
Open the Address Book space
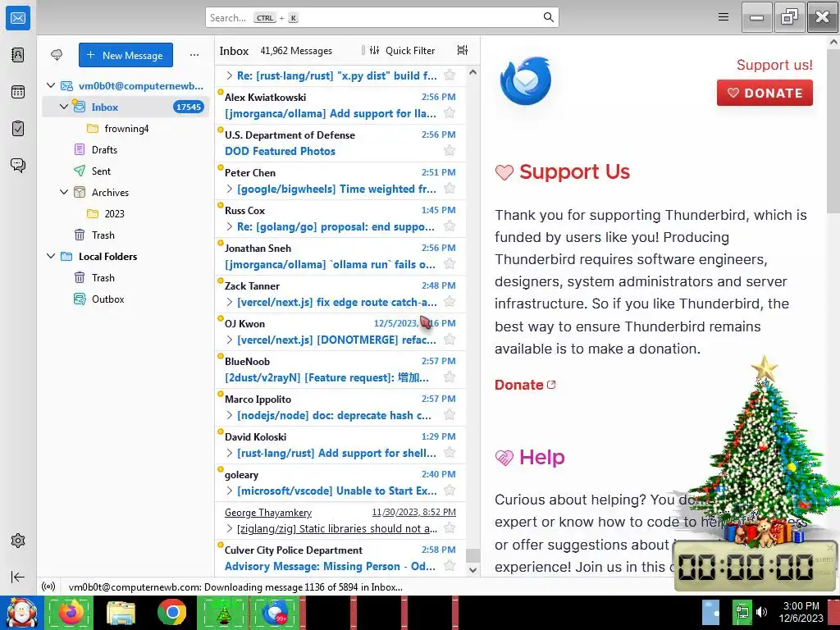click(x=18, y=55)
